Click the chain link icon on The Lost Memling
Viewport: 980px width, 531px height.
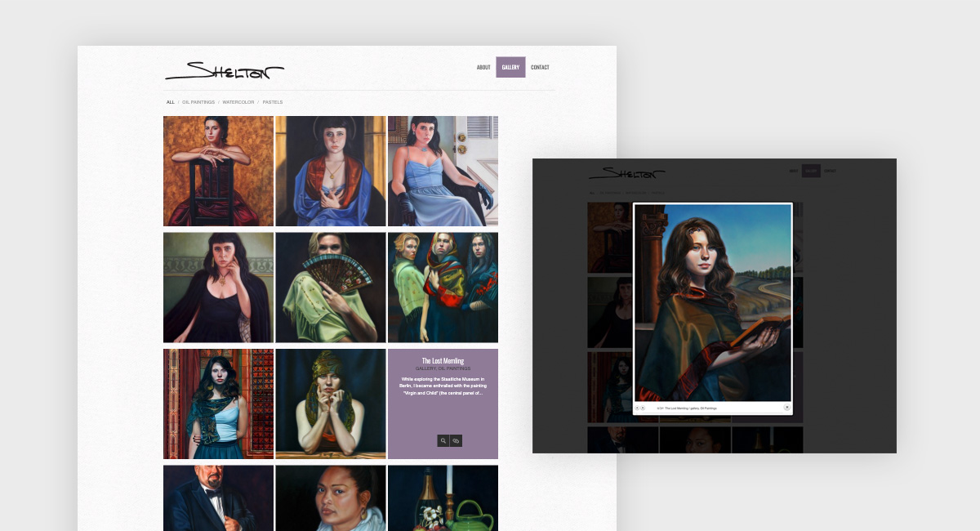(457, 441)
